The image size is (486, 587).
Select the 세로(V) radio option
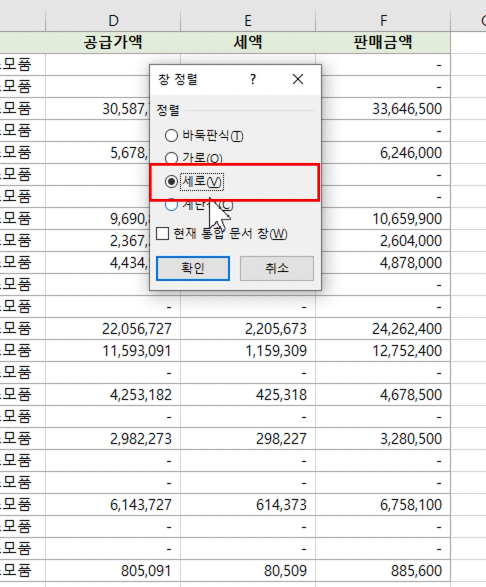click(194, 182)
